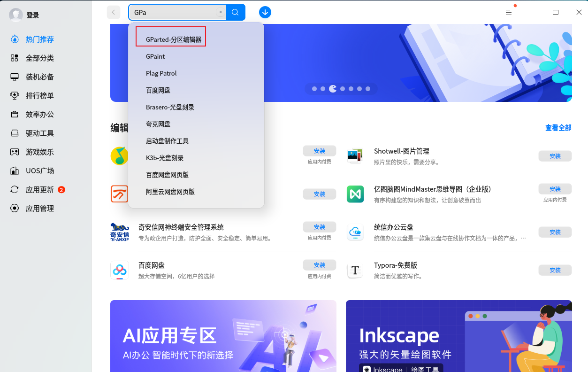Viewport: 588px width, 372px height.
Task: Click 登录 to sign in
Action: pyautogui.click(x=33, y=15)
